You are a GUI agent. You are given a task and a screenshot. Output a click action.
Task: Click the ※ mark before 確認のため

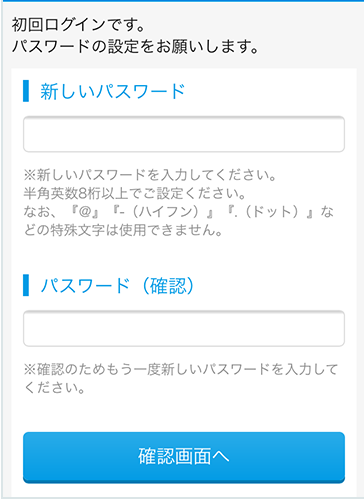click(30, 369)
